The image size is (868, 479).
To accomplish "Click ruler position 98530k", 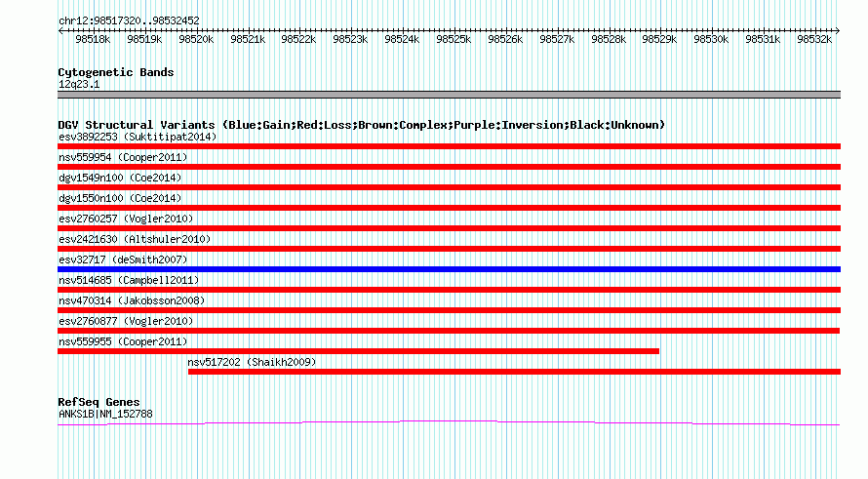I will point(711,39).
